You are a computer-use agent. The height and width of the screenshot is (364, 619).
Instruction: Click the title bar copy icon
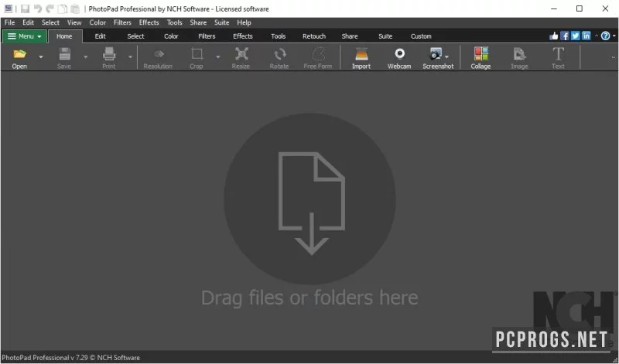[63, 9]
